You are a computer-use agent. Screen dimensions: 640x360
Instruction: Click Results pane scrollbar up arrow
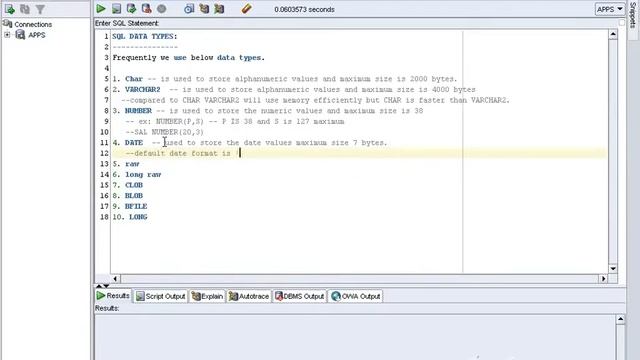click(x=620, y=319)
